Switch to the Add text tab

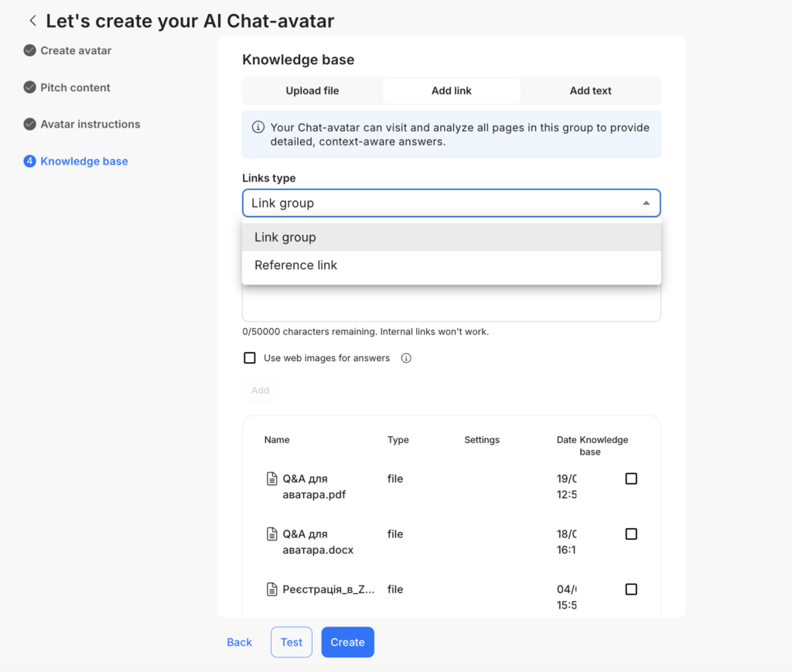point(590,90)
